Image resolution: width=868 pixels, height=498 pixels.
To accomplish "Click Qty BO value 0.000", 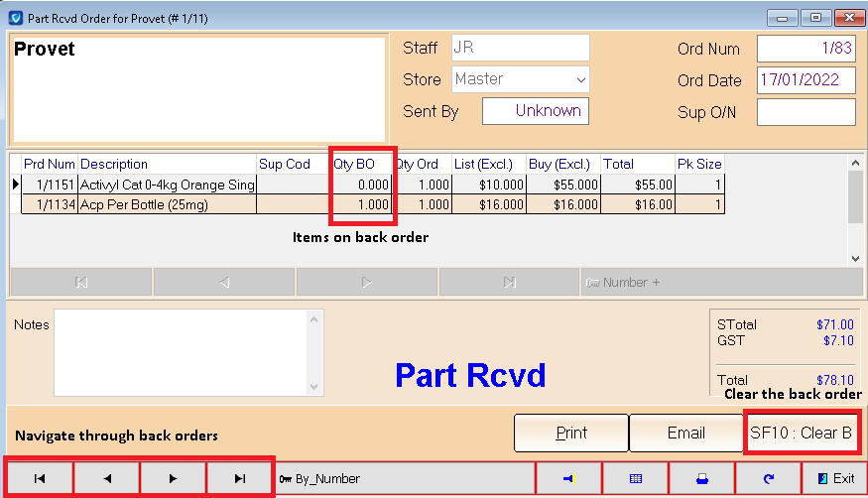I will click(361, 185).
